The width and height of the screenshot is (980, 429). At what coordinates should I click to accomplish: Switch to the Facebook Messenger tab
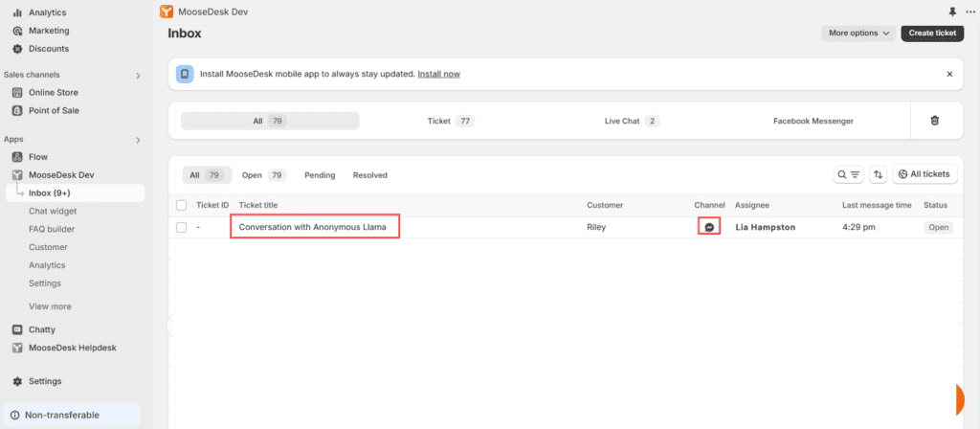click(x=813, y=122)
